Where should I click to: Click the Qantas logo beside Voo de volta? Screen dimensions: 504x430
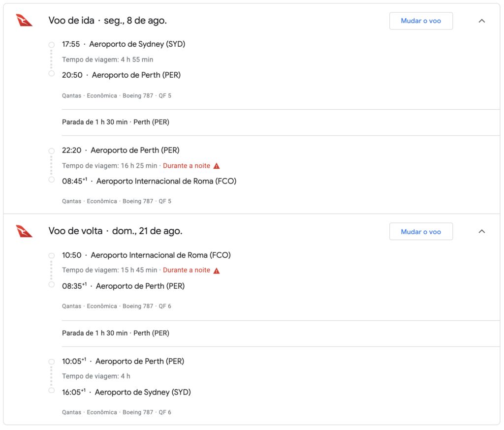coord(24,231)
